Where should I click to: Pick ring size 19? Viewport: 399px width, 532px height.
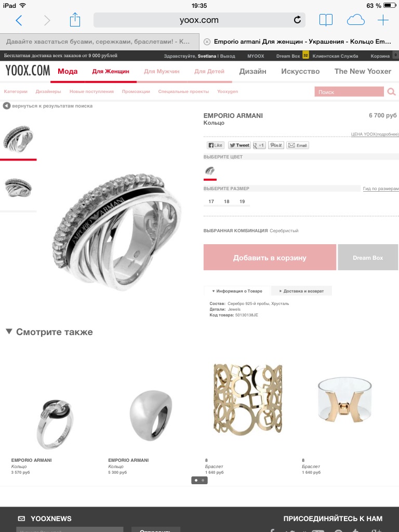242,202
